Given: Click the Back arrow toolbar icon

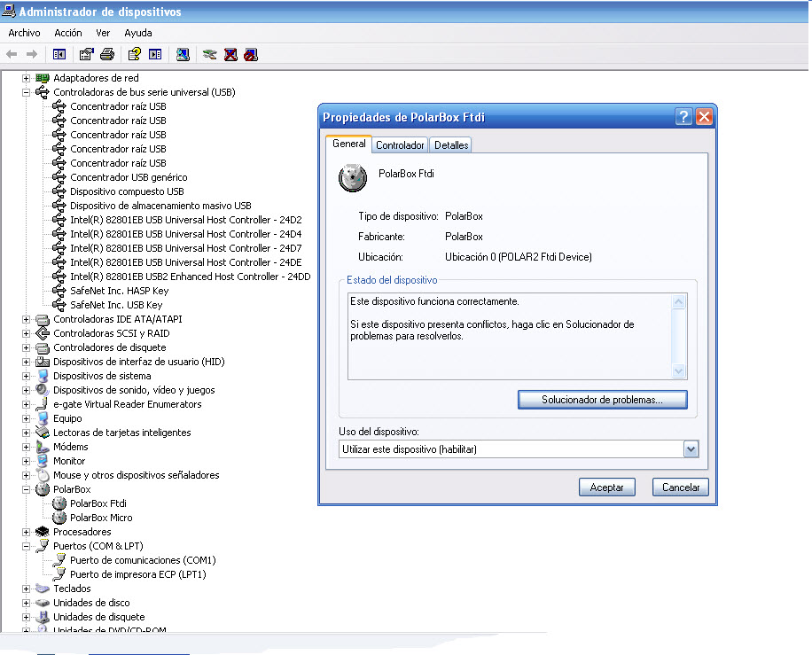Looking at the screenshot, I should click(12, 54).
